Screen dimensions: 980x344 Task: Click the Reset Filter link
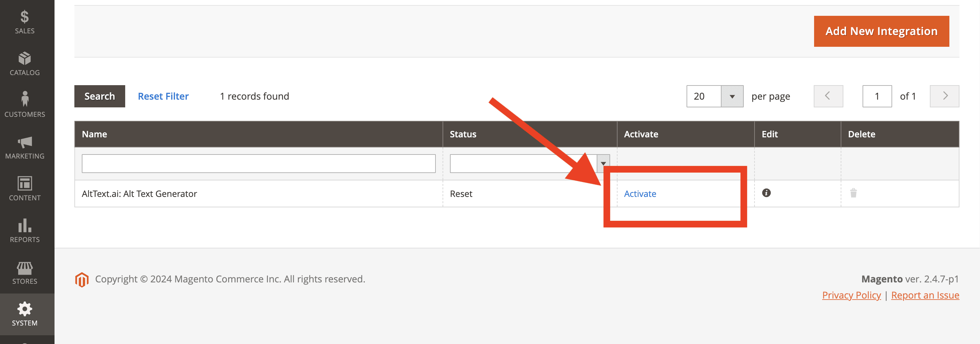click(163, 96)
